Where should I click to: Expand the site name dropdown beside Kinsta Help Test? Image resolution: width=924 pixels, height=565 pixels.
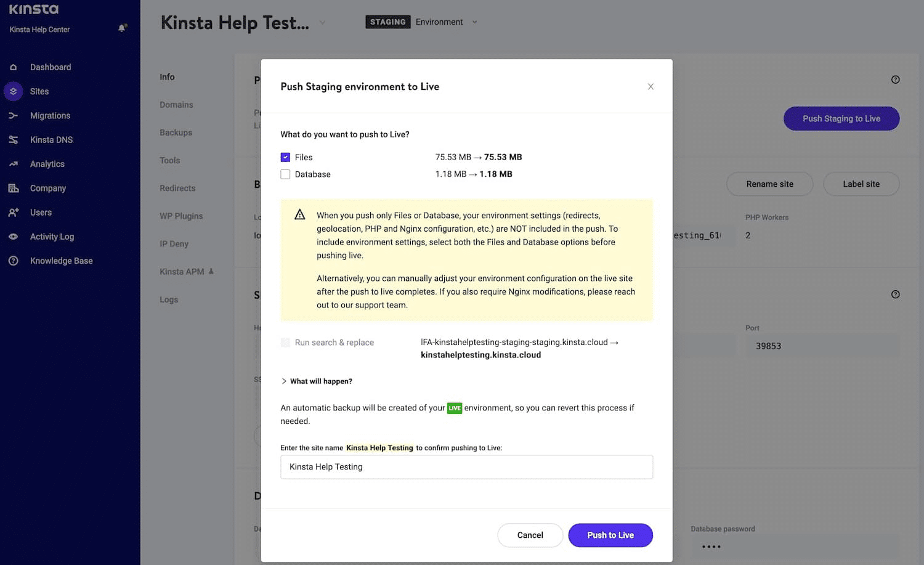322,22
